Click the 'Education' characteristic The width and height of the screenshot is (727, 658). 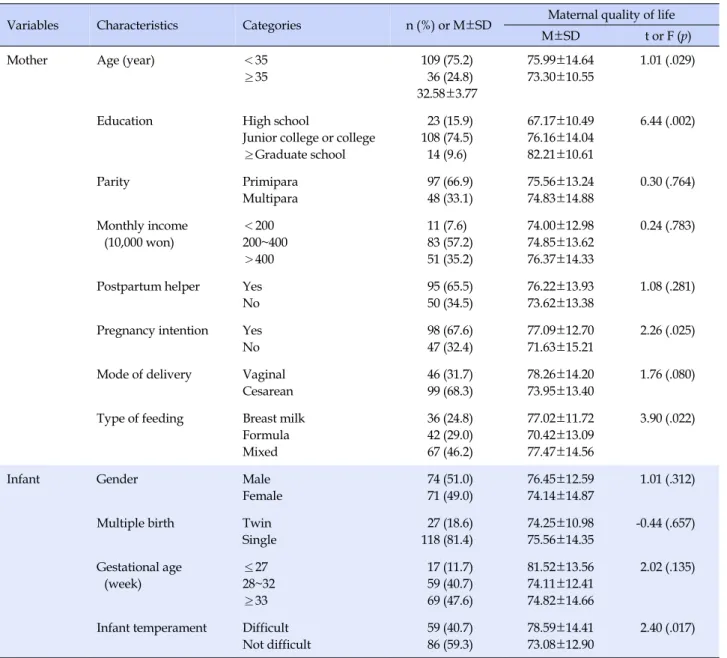pos(124,121)
